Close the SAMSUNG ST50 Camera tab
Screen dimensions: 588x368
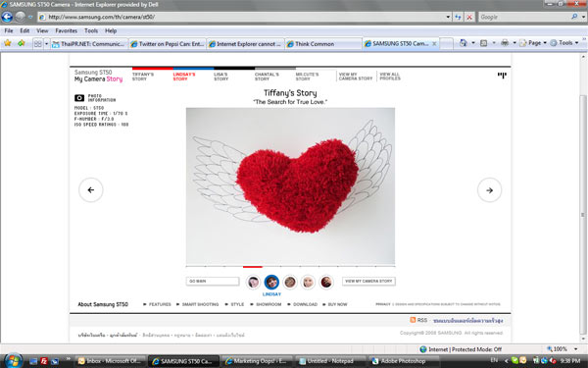click(x=434, y=44)
